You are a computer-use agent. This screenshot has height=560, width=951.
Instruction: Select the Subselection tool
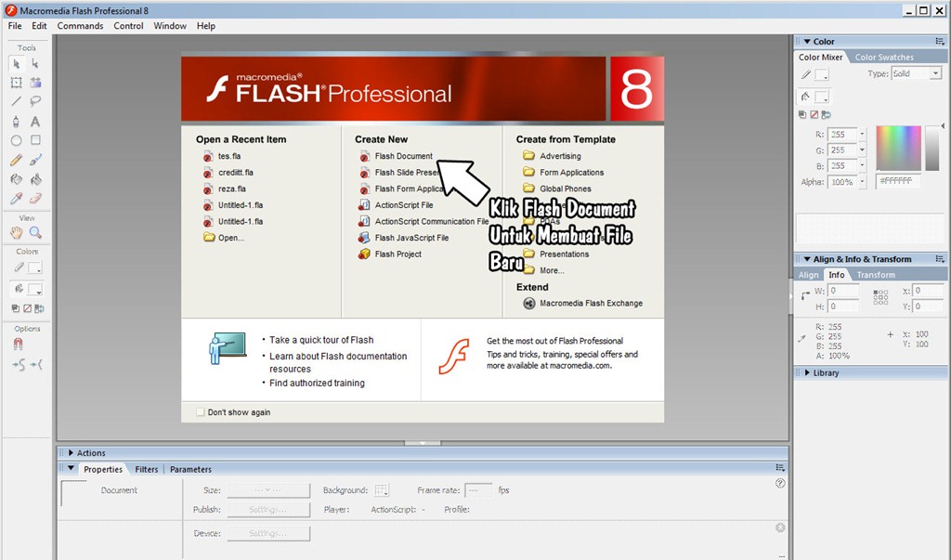pos(36,64)
